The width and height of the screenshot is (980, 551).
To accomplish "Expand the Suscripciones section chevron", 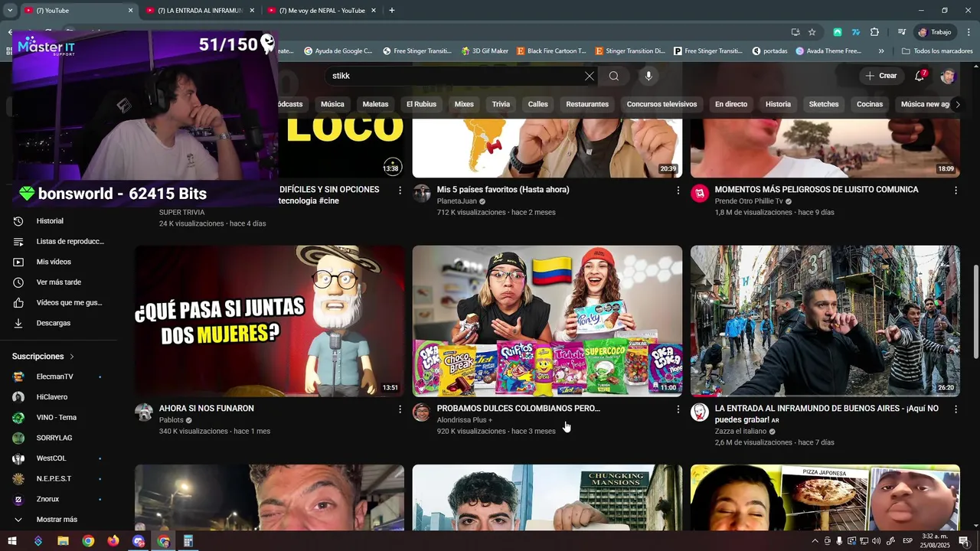I will [x=72, y=357].
